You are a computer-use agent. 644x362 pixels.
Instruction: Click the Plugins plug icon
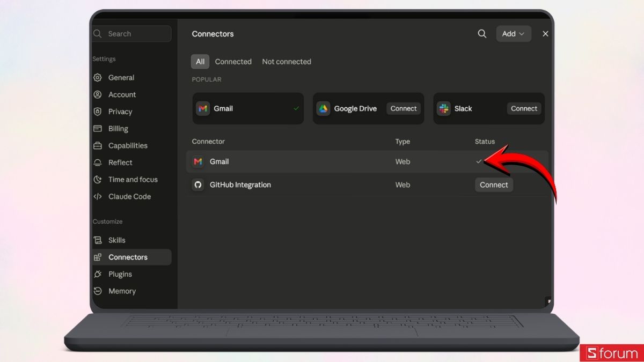(98, 274)
